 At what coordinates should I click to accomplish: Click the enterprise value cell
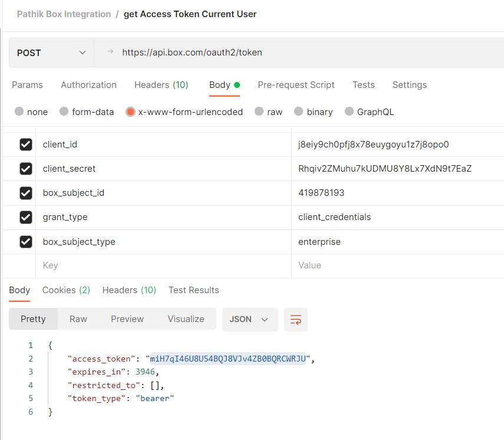coord(398,242)
